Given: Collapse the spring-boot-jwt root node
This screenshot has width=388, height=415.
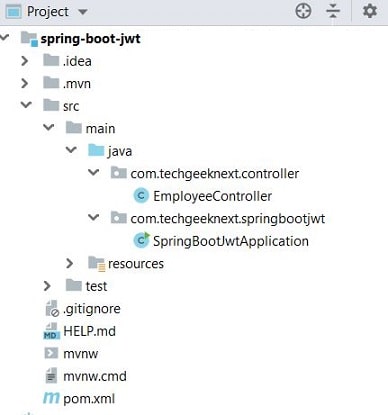Looking at the screenshot, I should pos(5,37).
